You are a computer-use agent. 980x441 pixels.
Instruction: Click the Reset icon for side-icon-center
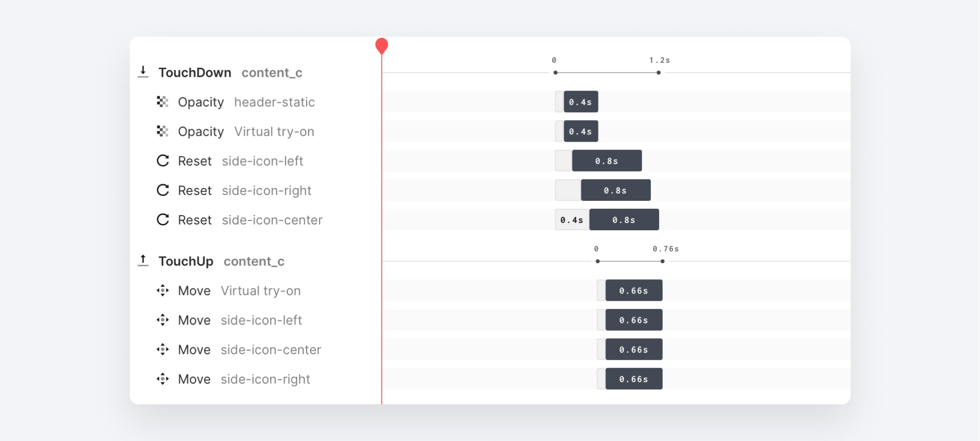point(163,220)
